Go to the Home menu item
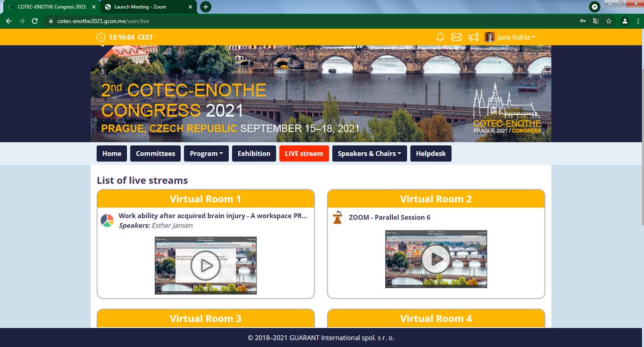 click(112, 153)
